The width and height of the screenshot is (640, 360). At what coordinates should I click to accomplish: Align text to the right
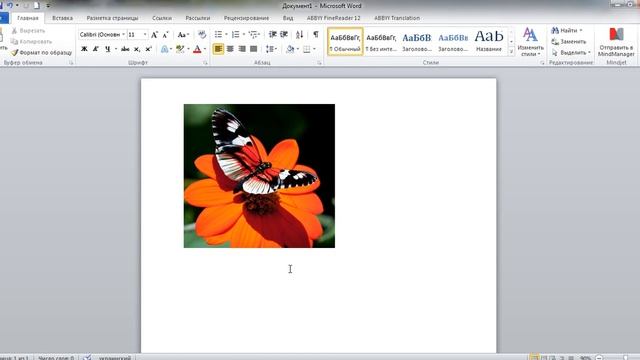(242, 49)
